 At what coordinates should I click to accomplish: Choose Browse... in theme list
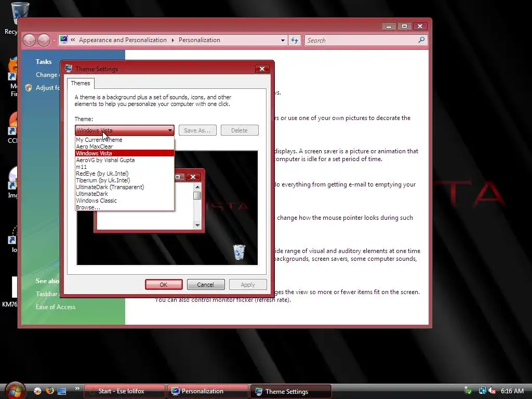[125, 207]
